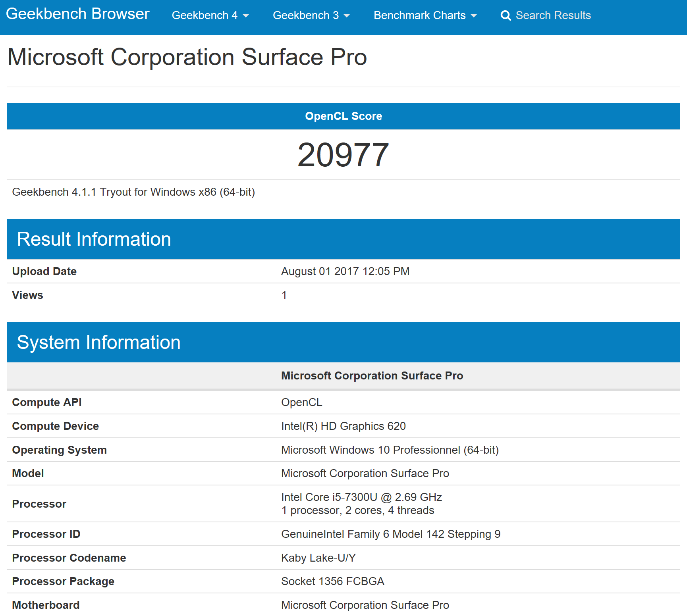Select the Intel Core i5-7300U @ 2.69 GHz text
Image resolution: width=687 pixels, height=616 pixels.
[362, 497]
